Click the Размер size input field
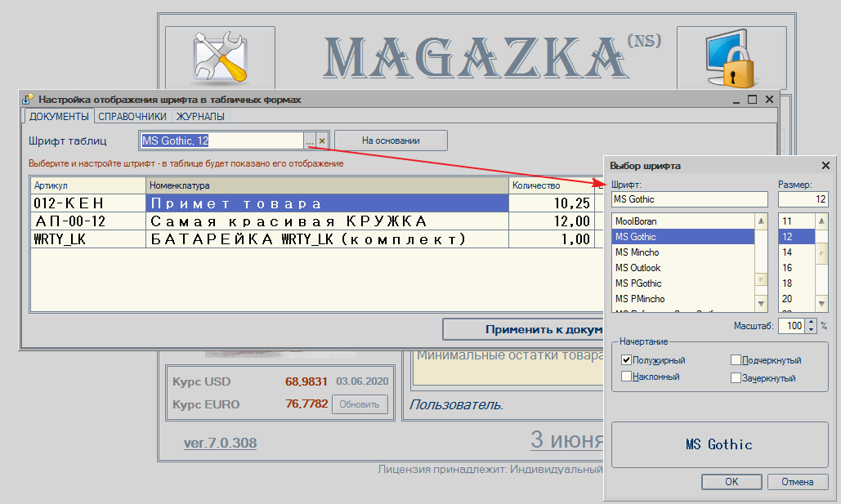 click(803, 199)
